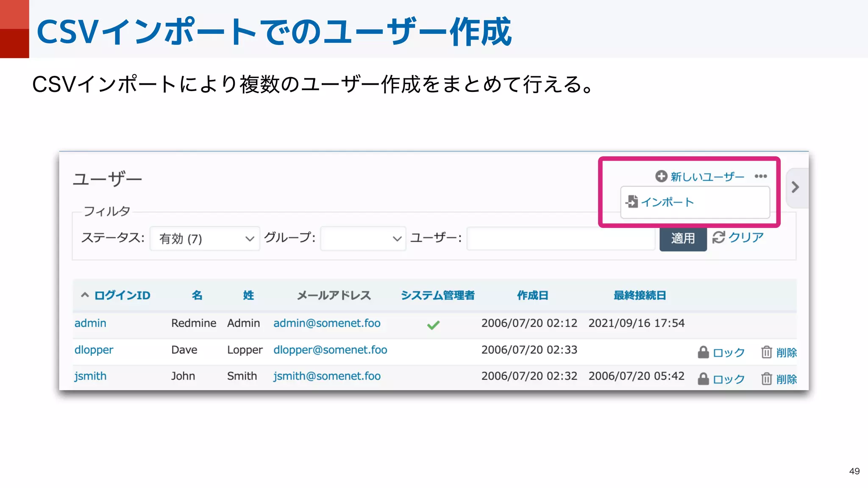Apply the filter with 適用 button
Image resolution: width=868 pixels, height=488 pixels.
(683, 238)
